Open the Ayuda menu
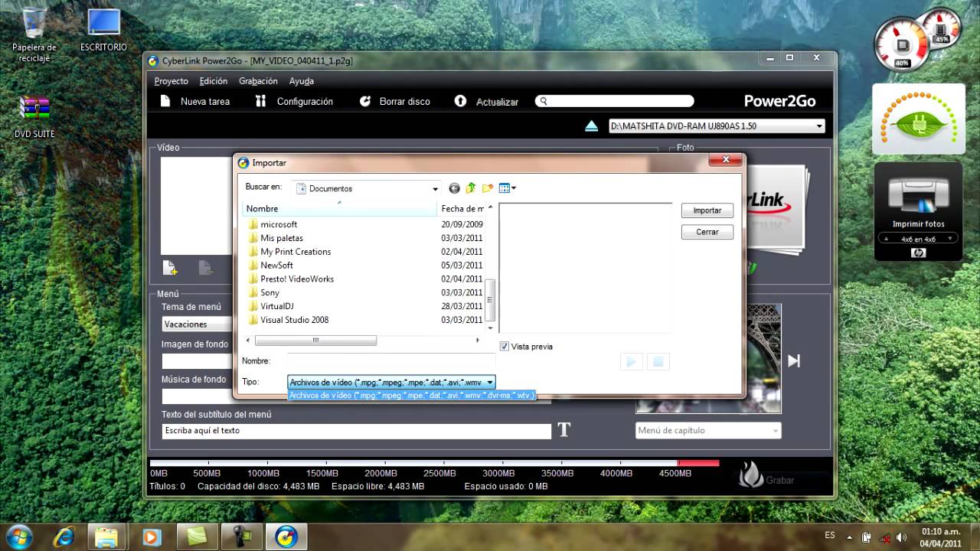 tap(302, 81)
